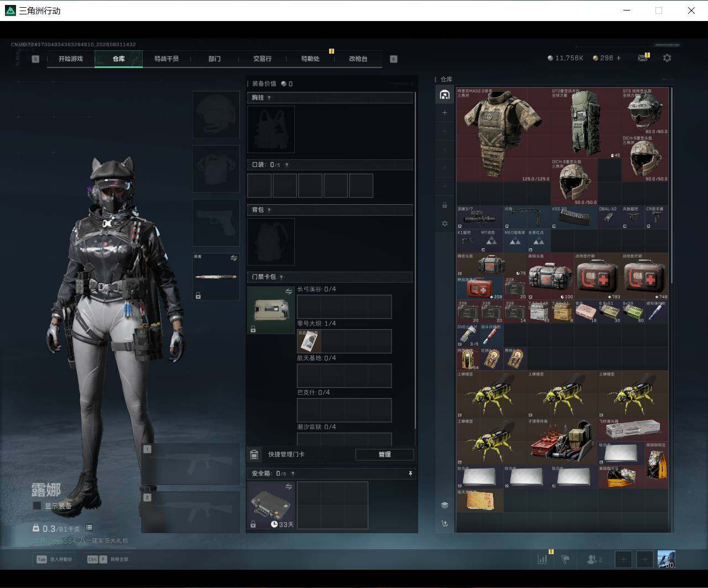The height and width of the screenshot is (588, 708).
Task: Open the weight details list icon
Action: pos(89,528)
